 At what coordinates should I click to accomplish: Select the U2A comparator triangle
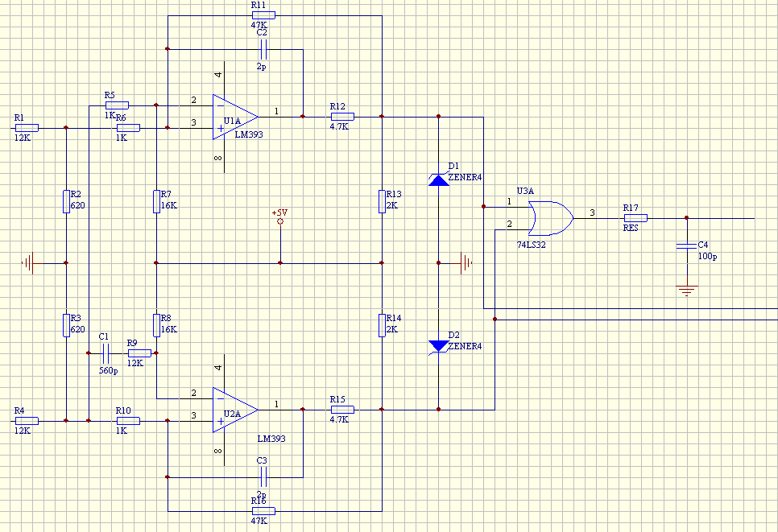tap(235, 410)
